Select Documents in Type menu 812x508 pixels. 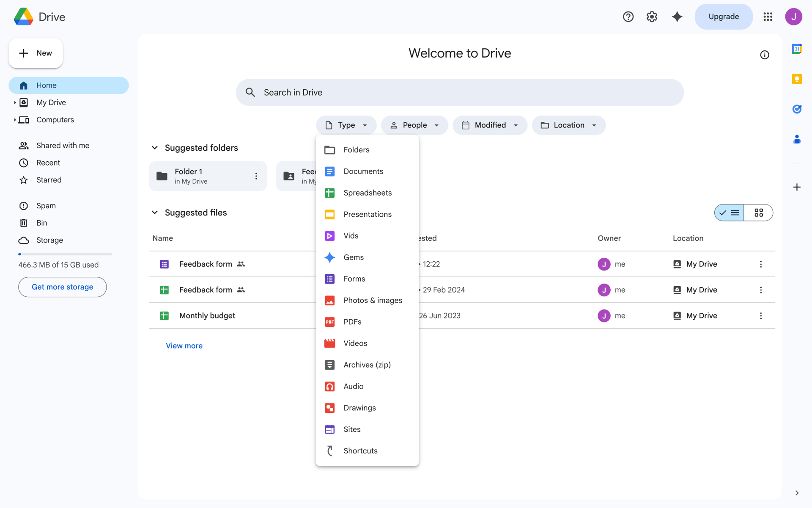pyautogui.click(x=367, y=171)
